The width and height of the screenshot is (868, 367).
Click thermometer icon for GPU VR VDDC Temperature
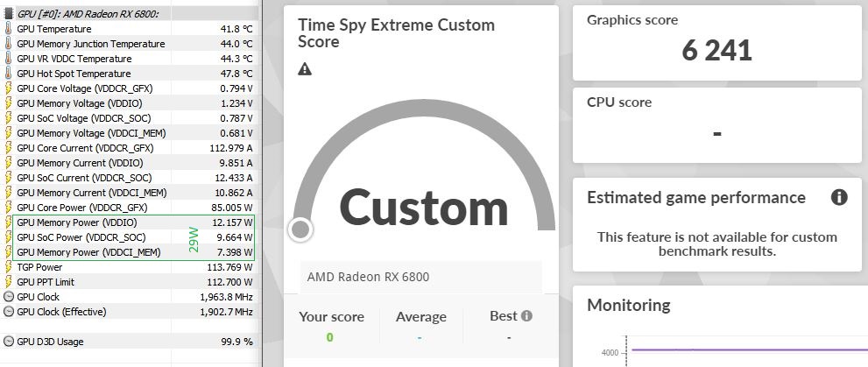tap(8, 59)
